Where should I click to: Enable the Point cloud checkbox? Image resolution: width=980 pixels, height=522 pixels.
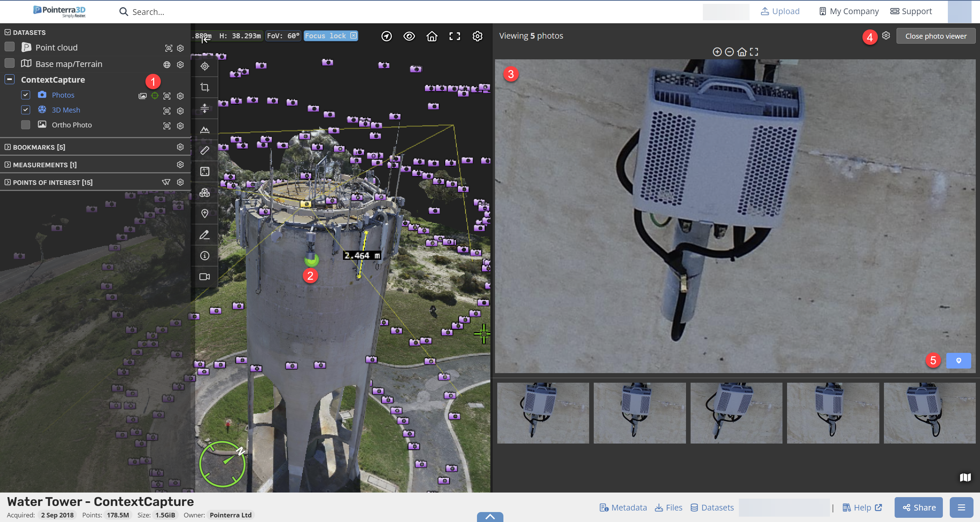pyautogui.click(x=10, y=47)
